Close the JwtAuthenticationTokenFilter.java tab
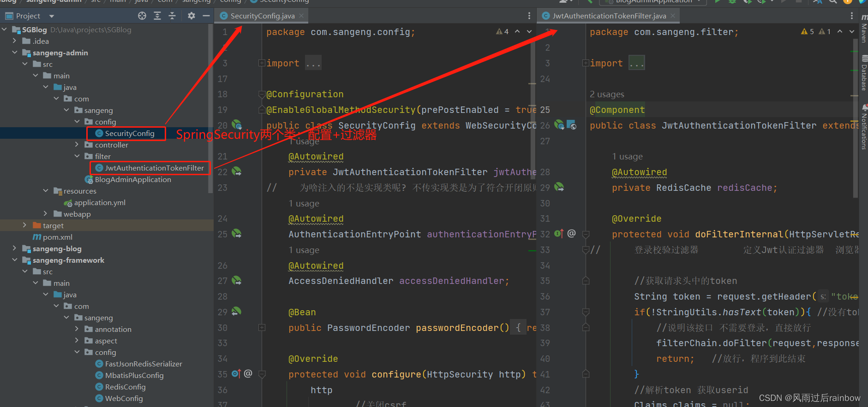Viewport: 868px width, 407px height. point(673,16)
